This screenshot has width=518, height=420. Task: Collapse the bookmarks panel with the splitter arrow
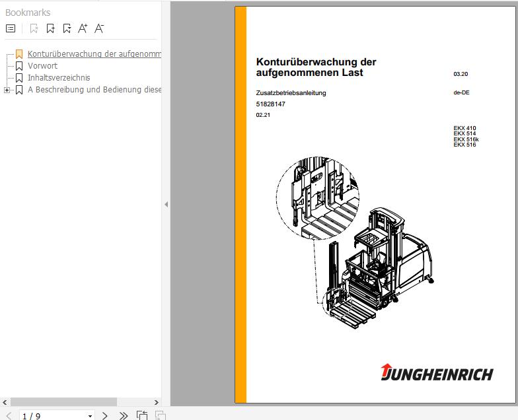pos(166,205)
